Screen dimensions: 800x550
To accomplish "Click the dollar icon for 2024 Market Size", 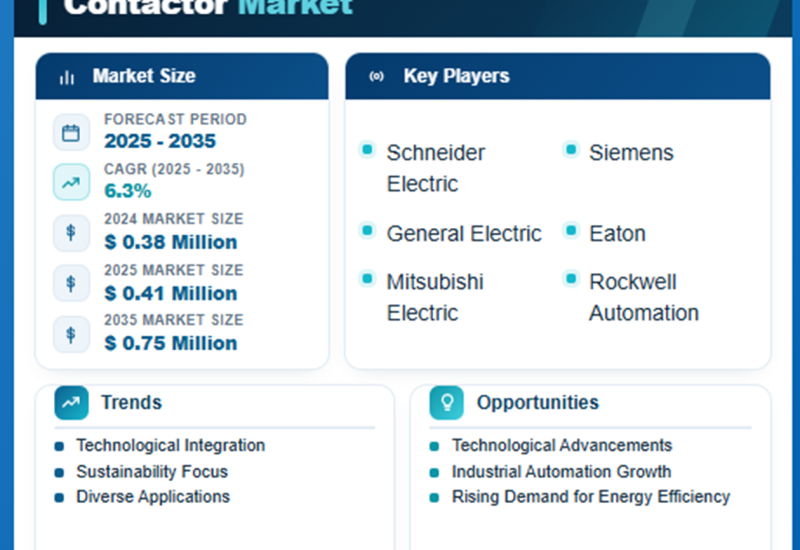I will click(x=71, y=233).
